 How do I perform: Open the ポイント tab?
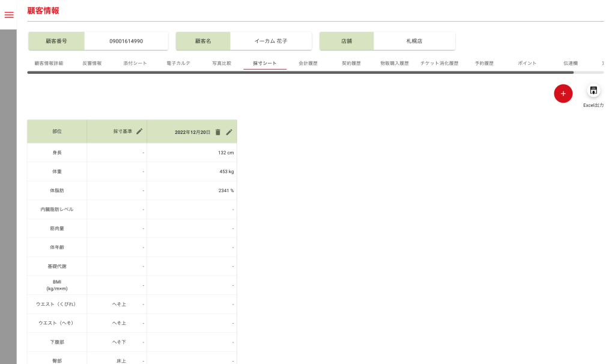click(527, 63)
